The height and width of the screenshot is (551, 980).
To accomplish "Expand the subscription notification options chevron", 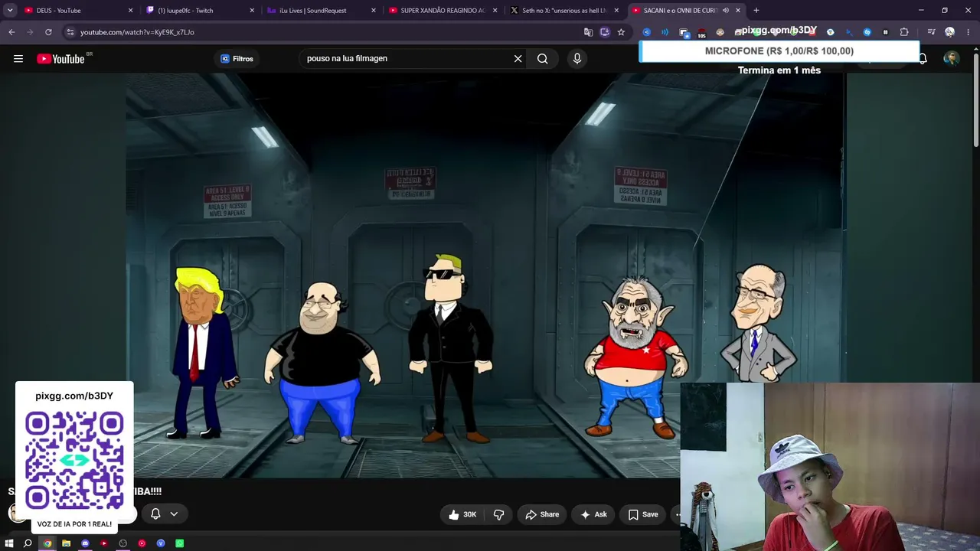I will [x=174, y=514].
